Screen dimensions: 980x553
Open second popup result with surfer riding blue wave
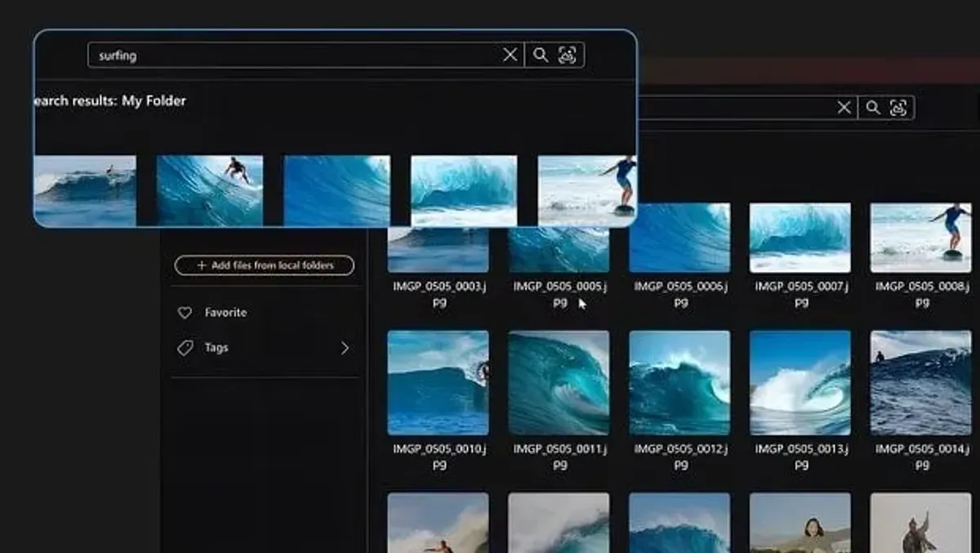(210, 190)
